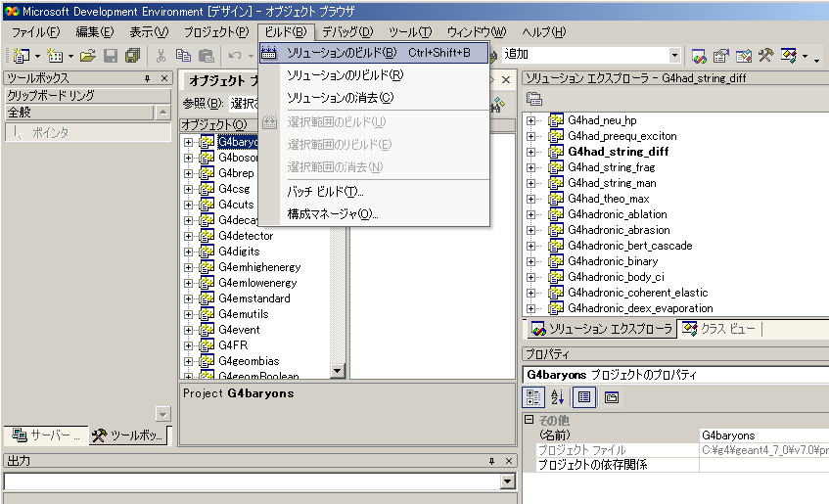Switch to the Toolbox tab at bottom

pos(128,435)
